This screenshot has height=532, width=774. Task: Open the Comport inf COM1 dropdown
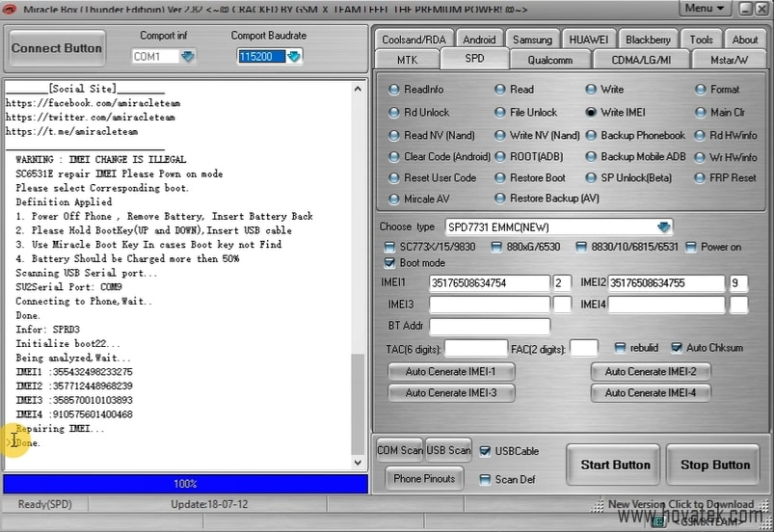[x=188, y=56]
